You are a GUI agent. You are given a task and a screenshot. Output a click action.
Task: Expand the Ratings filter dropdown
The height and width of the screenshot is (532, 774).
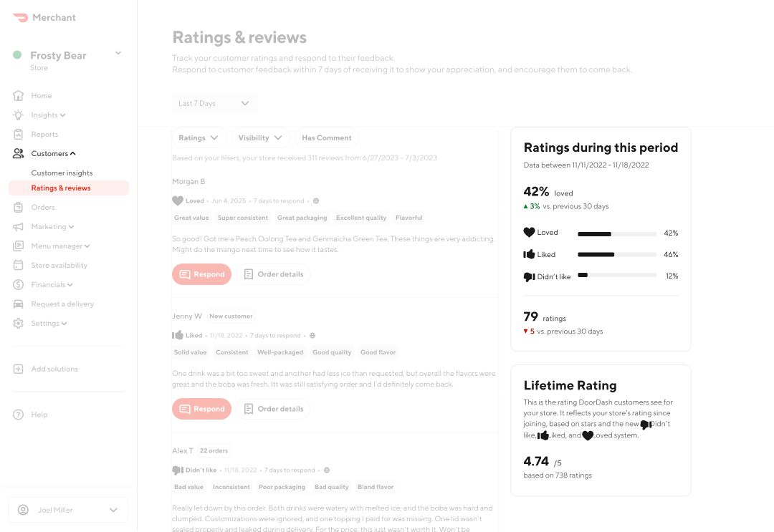[x=199, y=137]
